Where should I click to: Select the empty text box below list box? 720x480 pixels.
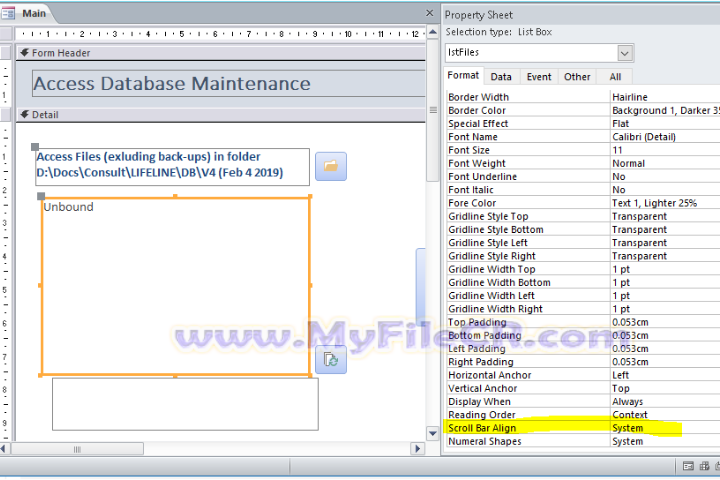185,404
